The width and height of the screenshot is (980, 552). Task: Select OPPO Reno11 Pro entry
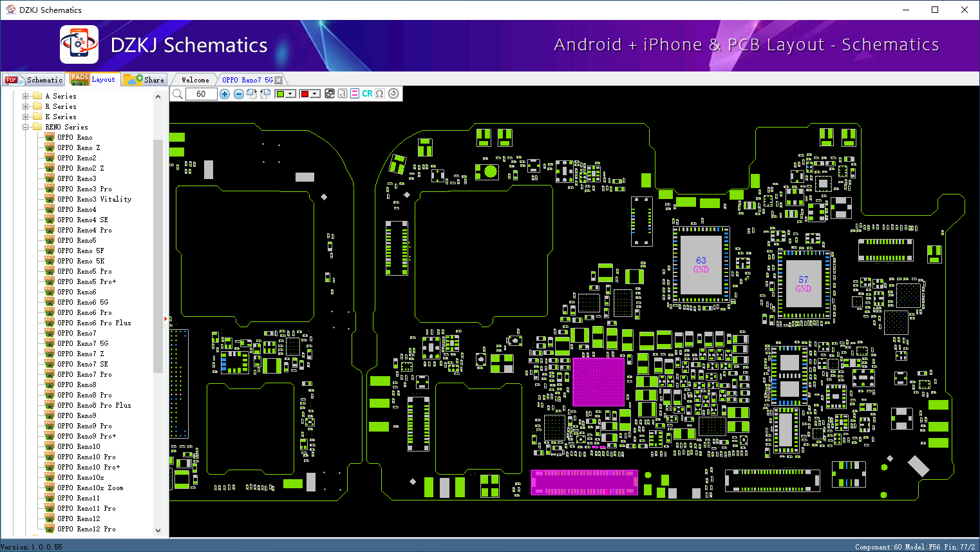click(86, 508)
